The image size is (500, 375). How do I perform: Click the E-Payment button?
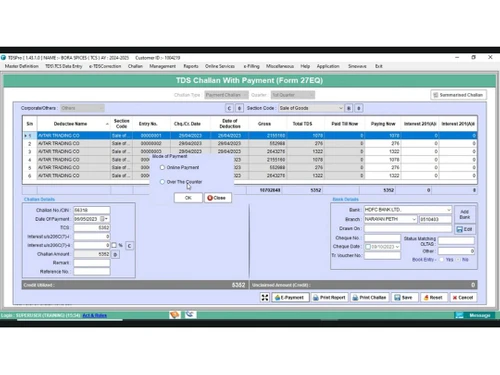click(290, 297)
